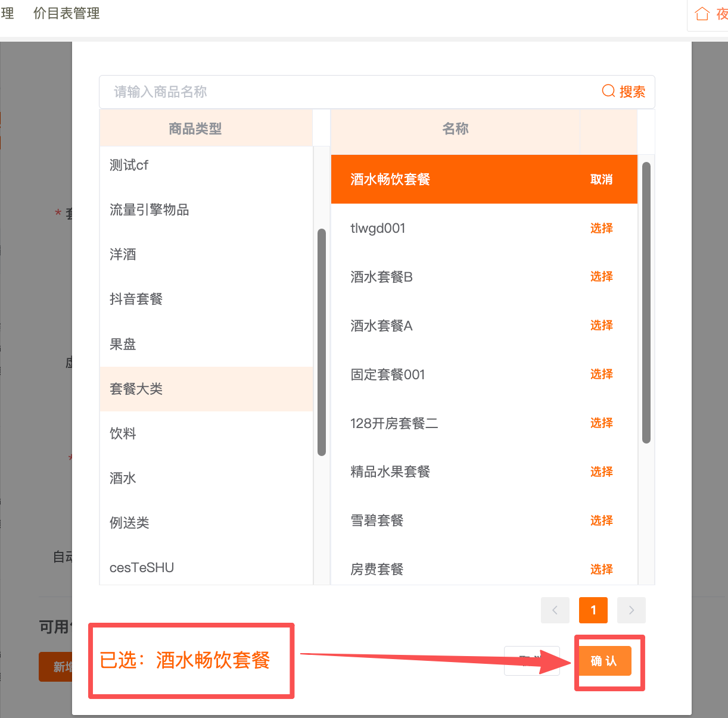This screenshot has width=728, height=718.
Task: Open the 抖音套餐 category
Action: (x=135, y=299)
